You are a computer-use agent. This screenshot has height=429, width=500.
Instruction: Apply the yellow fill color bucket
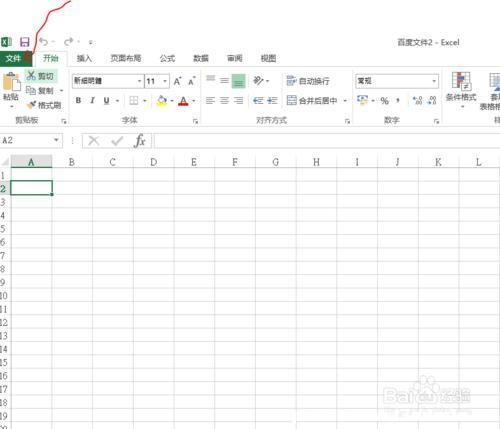tap(162, 100)
